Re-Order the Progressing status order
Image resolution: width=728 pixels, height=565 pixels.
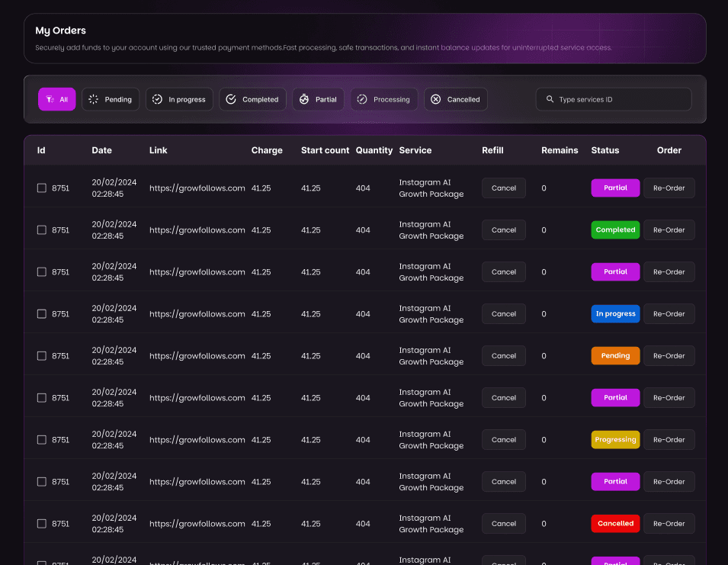pos(669,440)
